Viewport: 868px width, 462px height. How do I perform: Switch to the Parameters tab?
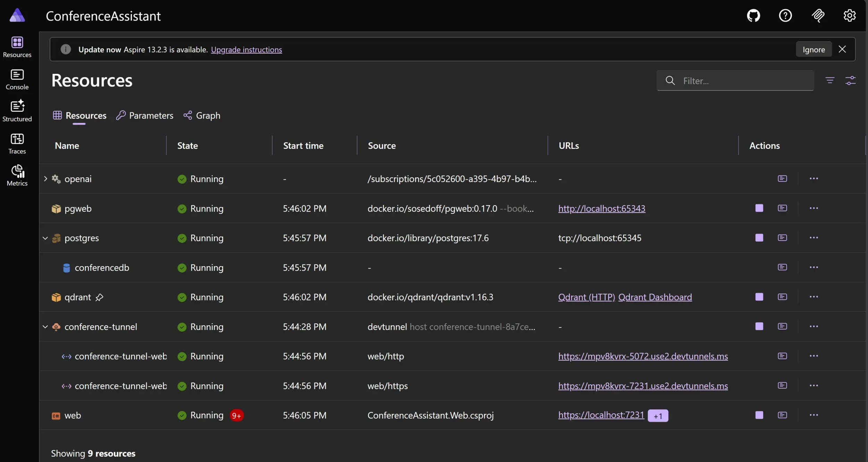click(x=145, y=116)
